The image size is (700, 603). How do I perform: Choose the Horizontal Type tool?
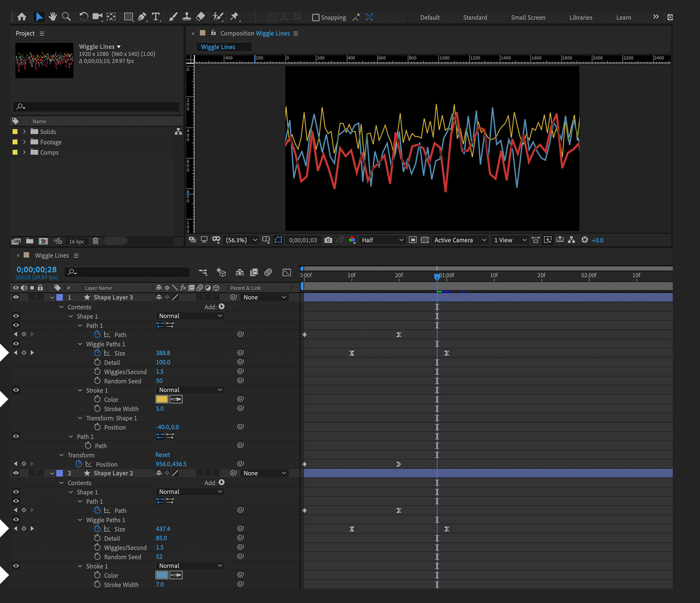(156, 17)
